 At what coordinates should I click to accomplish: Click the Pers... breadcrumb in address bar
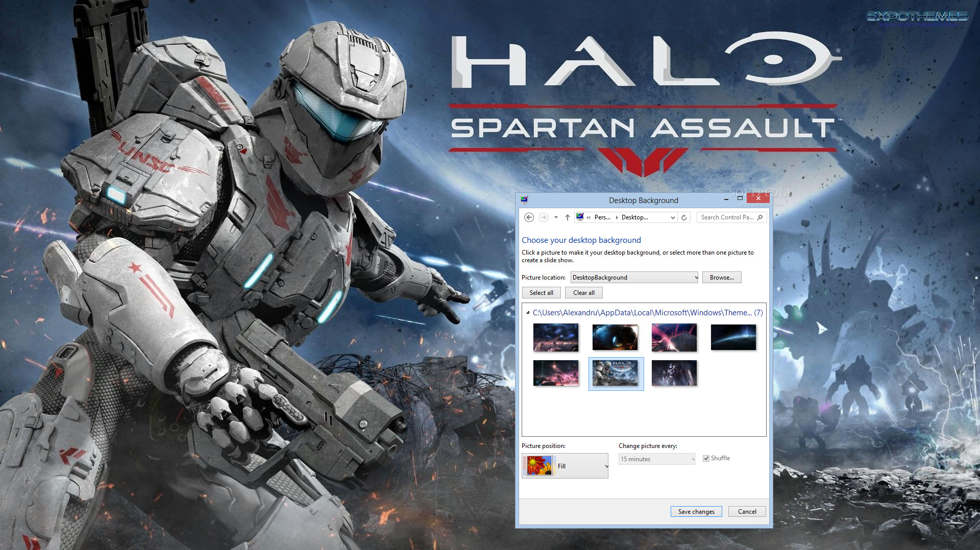pyautogui.click(x=602, y=217)
